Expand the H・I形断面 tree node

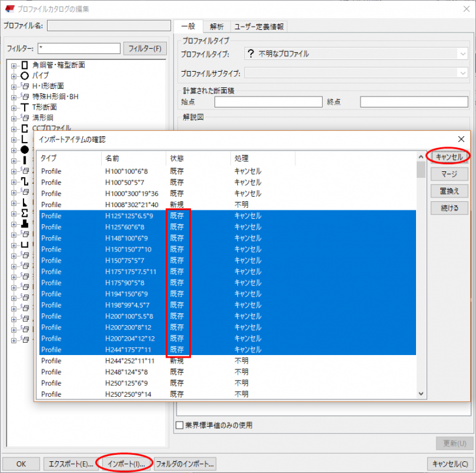tap(14, 87)
